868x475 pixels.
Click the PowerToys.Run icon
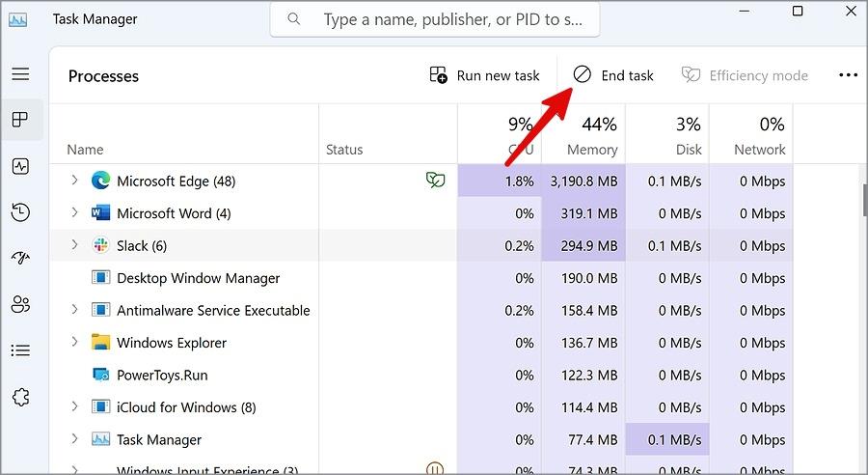[100, 375]
